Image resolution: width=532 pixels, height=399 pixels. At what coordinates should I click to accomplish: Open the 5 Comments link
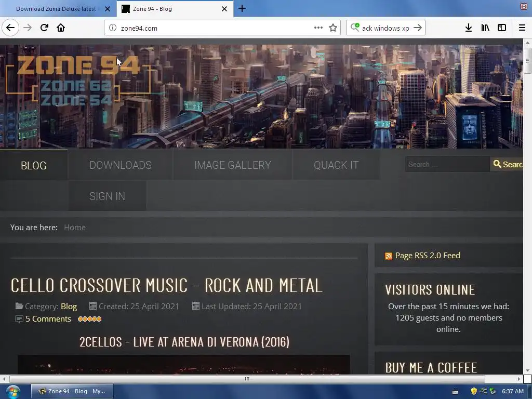tap(48, 318)
